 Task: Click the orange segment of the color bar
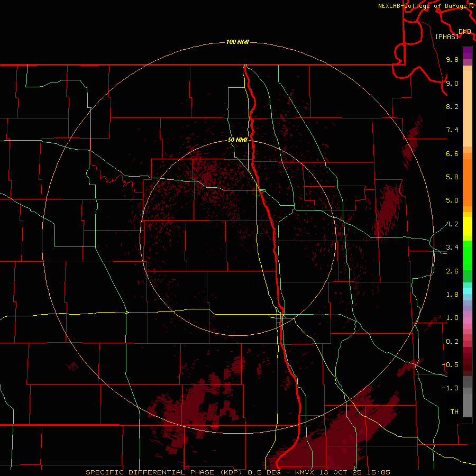(x=467, y=182)
